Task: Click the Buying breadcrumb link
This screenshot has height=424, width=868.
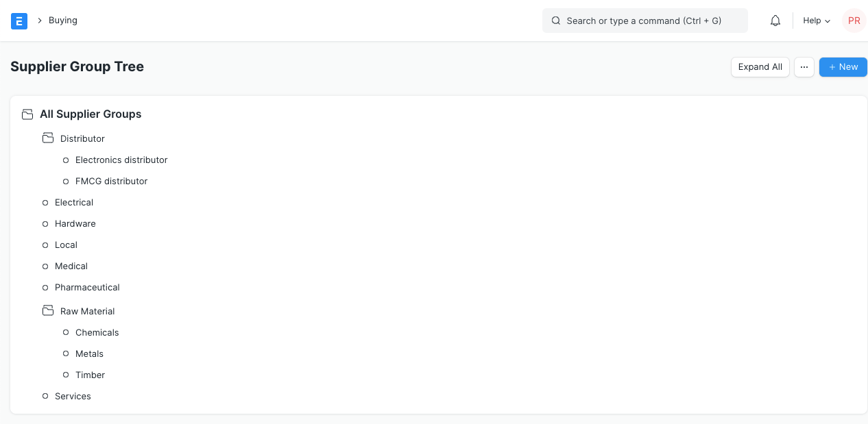Action: (x=63, y=21)
